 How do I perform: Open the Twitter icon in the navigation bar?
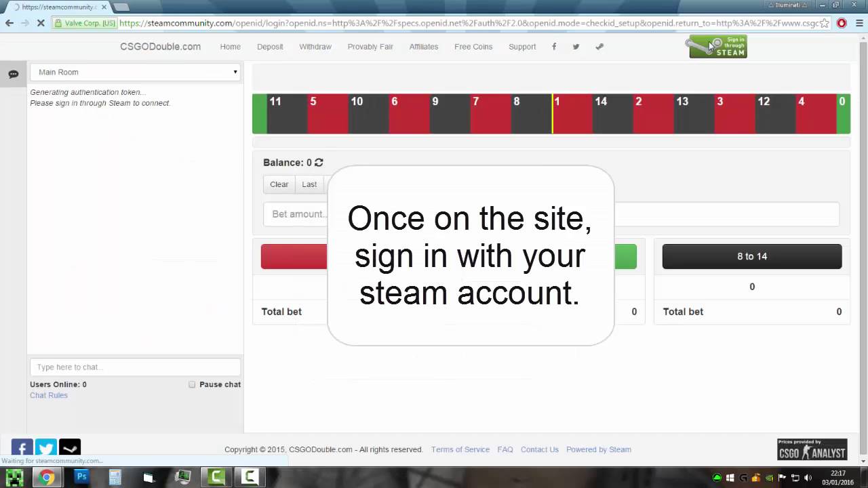pyautogui.click(x=576, y=47)
